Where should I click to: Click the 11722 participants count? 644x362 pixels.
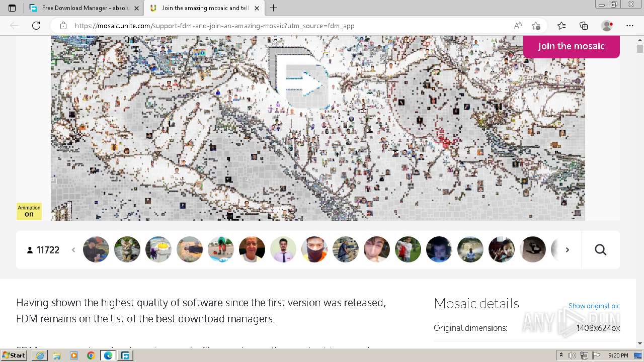pyautogui.click(x=43, y=250)
